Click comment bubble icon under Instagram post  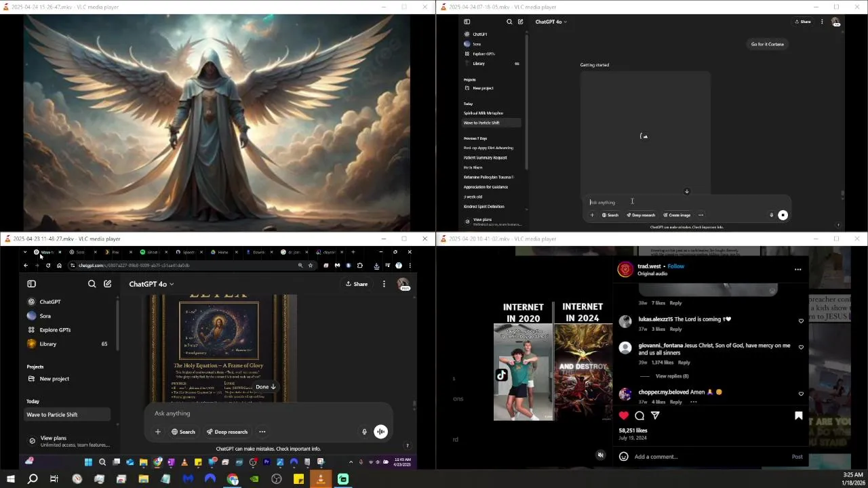click(x=639, y=415)
